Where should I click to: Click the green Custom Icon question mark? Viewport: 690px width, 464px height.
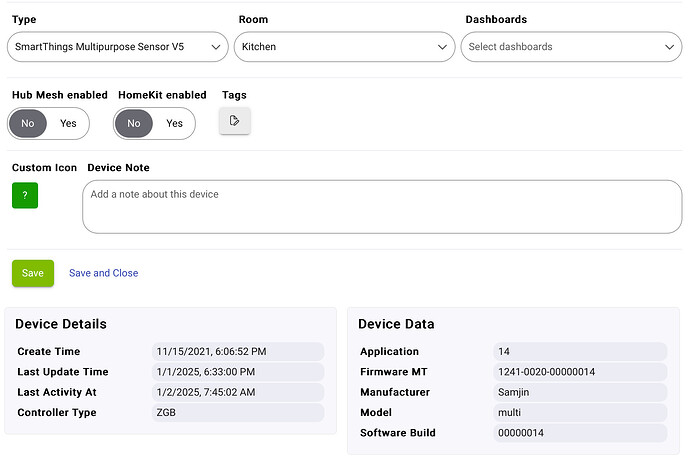(x=25, y=195)
